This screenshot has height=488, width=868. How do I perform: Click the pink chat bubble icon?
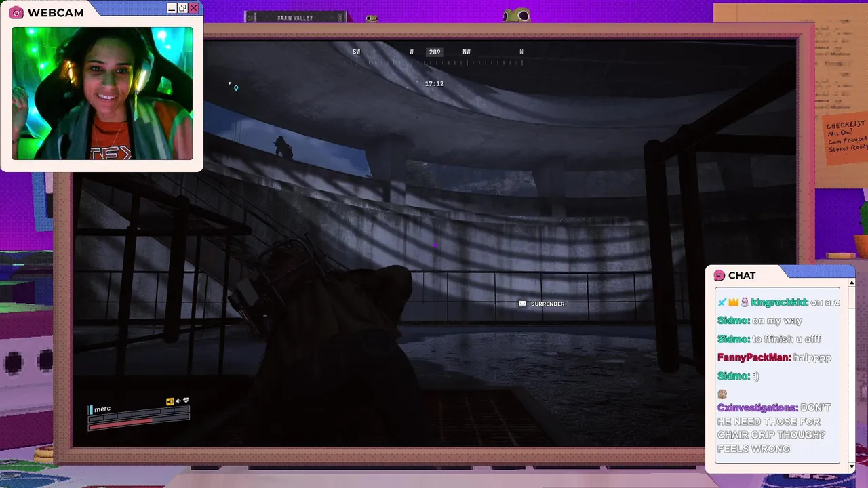click(x=719, y=275)
